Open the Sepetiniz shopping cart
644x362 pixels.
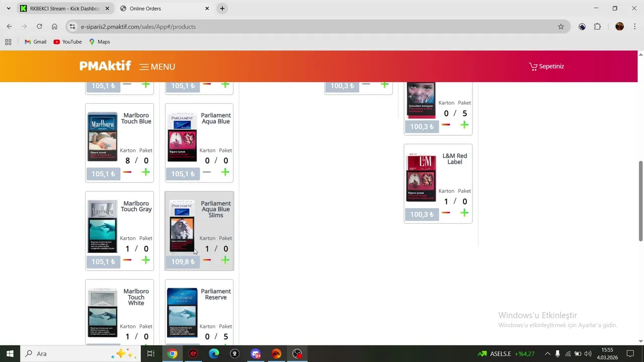click(546, 66)
